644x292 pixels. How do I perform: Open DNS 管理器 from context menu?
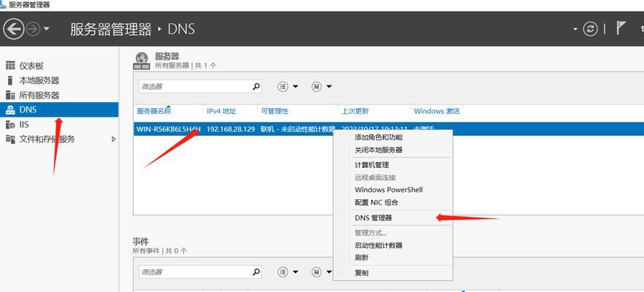click(x=373, y=218)
